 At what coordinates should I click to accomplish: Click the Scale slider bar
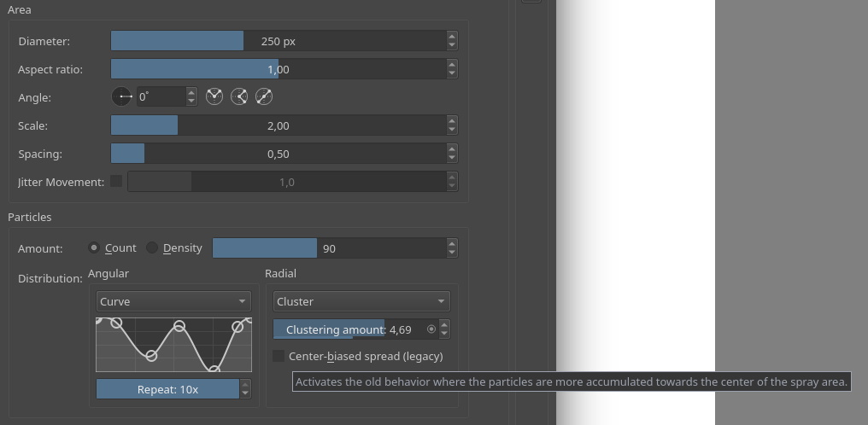tap(279, 125)
